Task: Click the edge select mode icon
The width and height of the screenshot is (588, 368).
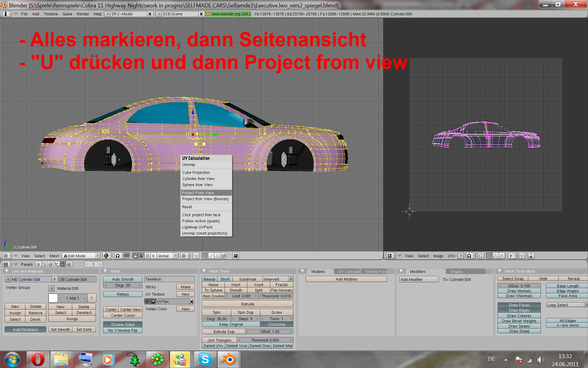Action: click(211, 256)
